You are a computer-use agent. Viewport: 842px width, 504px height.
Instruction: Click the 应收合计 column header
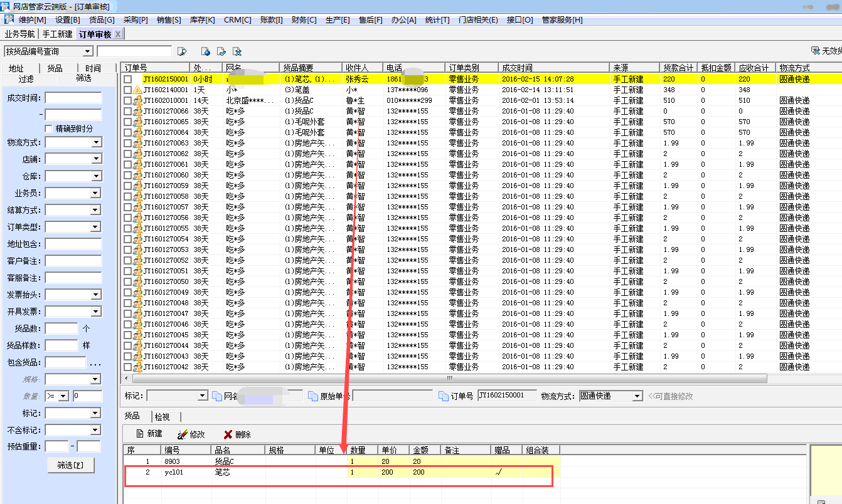coord(755,68)
